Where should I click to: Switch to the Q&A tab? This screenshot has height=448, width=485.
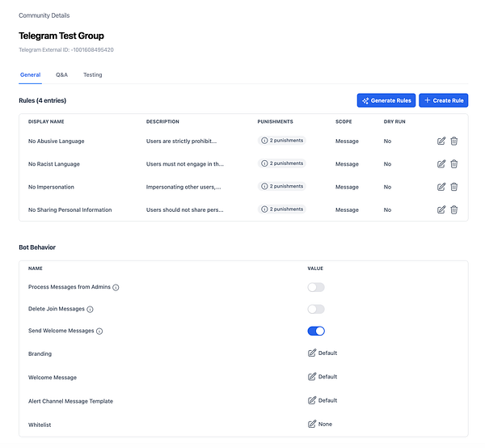tap(62, 75)
